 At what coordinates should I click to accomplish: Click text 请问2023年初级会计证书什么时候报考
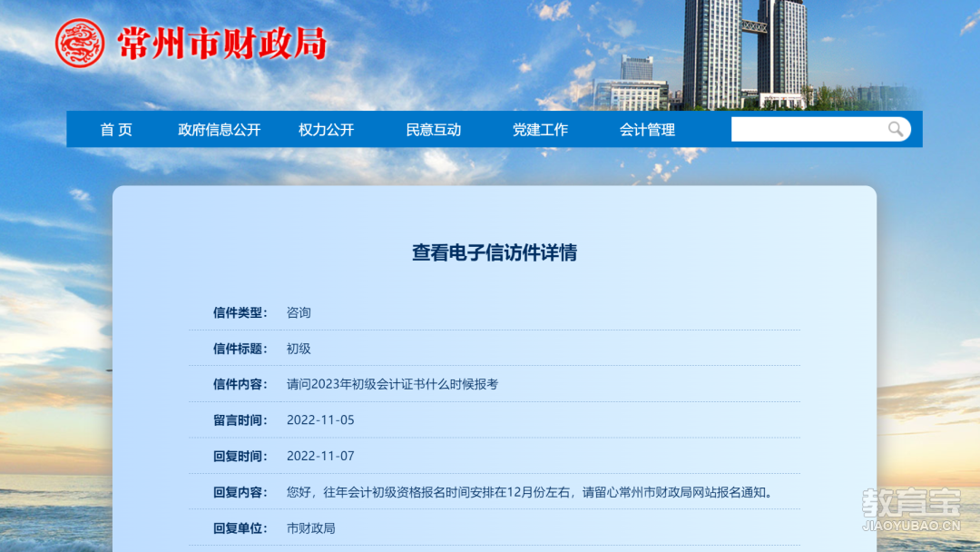[x=393, y=384]
